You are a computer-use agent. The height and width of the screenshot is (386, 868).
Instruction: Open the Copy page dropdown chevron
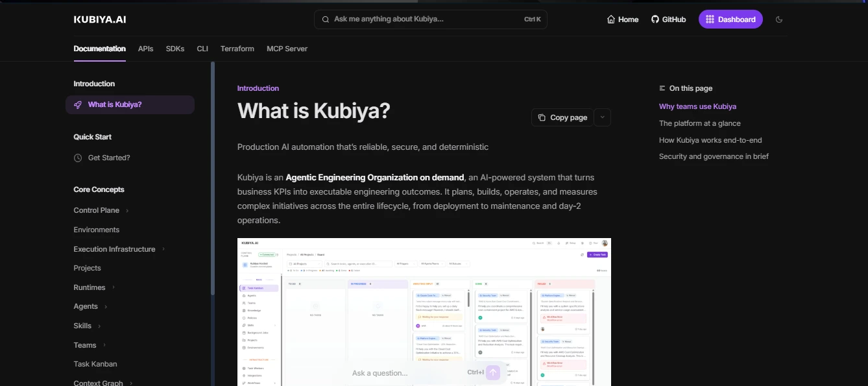click(x=601, y=117)
